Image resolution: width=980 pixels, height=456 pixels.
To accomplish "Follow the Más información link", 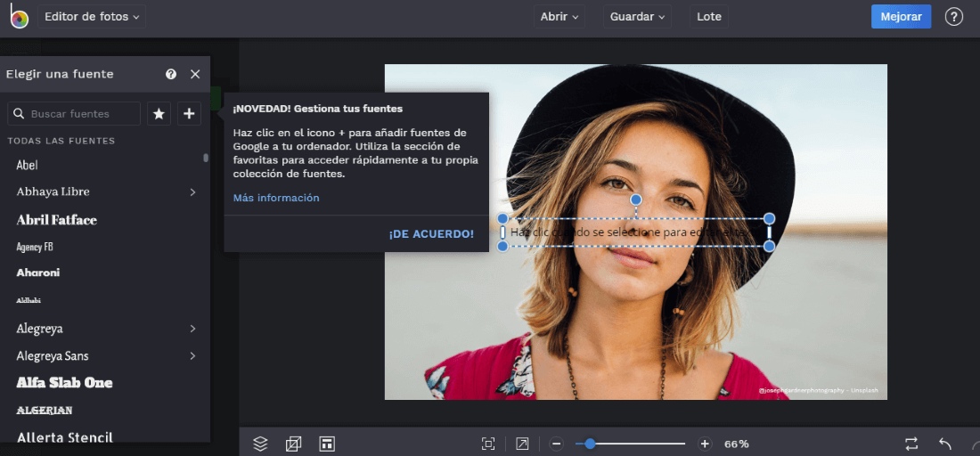I will tap(276, 198).
